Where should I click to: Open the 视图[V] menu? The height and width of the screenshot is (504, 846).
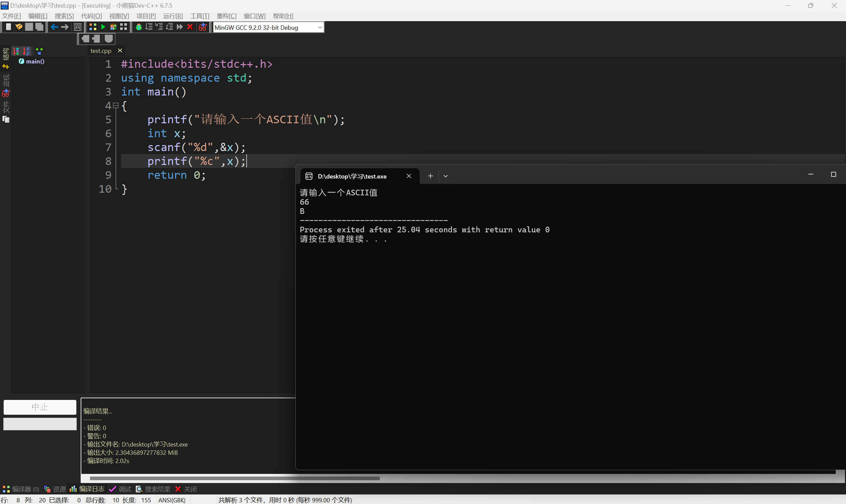tap(119, 16)
